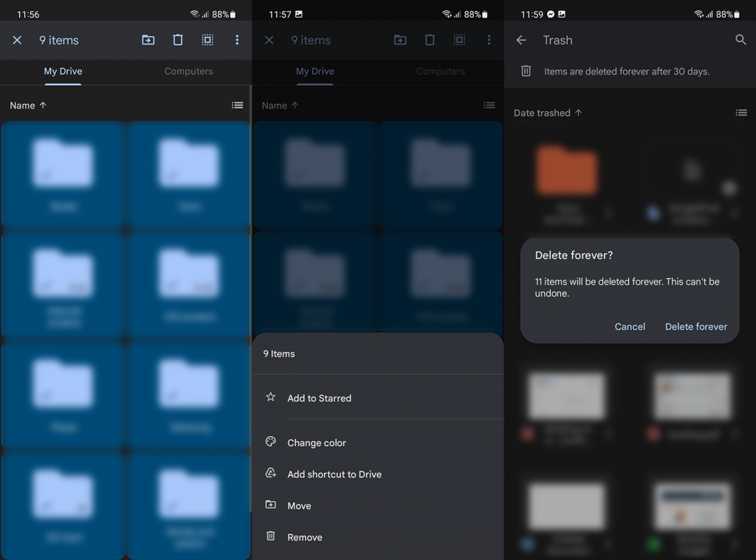756x560 pixels.
Task: Tap dimmed close icon in middle screen
Action: [x=269, y=40]
